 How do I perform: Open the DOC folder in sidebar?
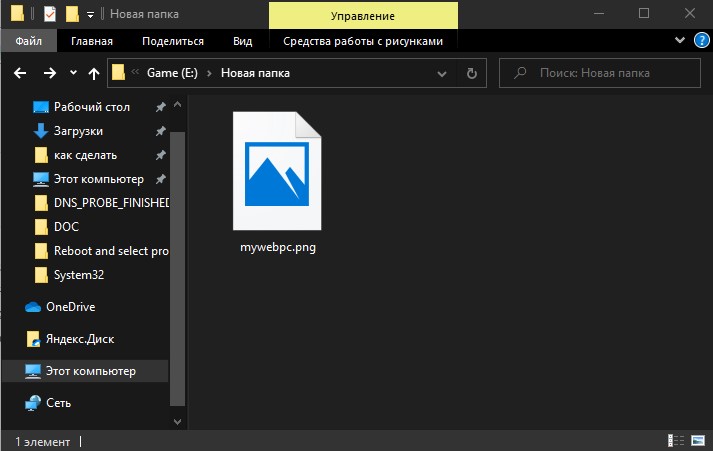[66, 226]
